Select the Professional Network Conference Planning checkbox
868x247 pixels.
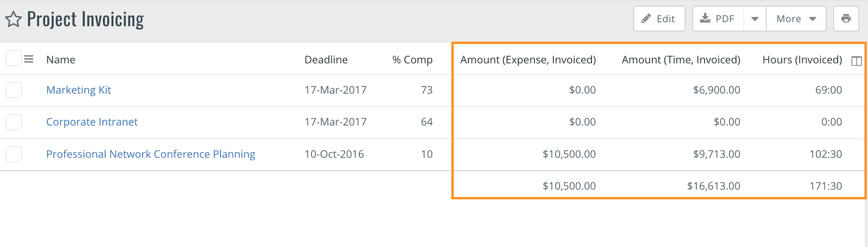(x=14, y=154)
